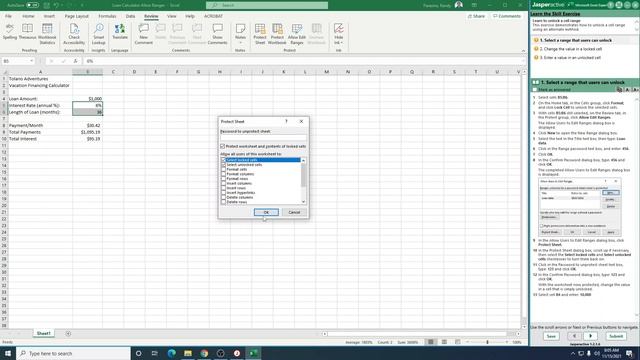This screenshot has height=360, width=640.
Task: Open Excel from the Windows taskbar
Action: 253,353
